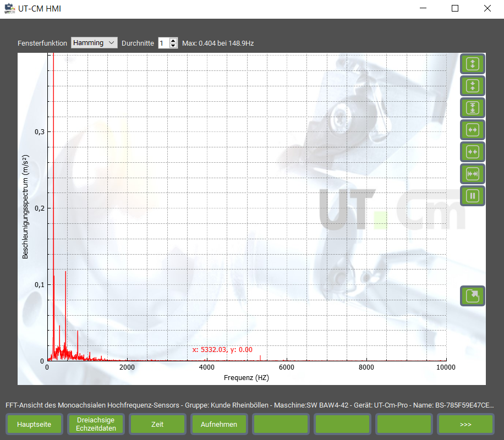The width and height of the screenshot is (504, 440).
Task: Click the vertical expand (zoom in) icon
Action: click(x=473, y=64)
